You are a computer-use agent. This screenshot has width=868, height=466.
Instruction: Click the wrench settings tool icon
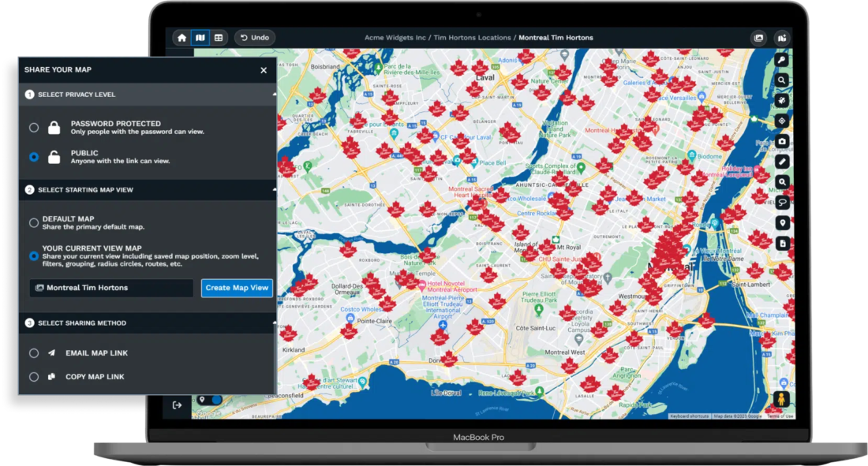(782, 60)
